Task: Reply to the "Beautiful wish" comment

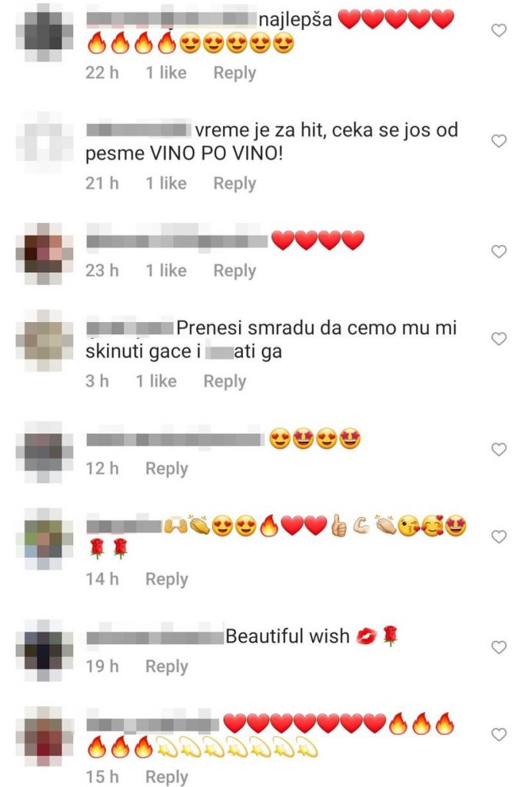Action: point(167,666)
